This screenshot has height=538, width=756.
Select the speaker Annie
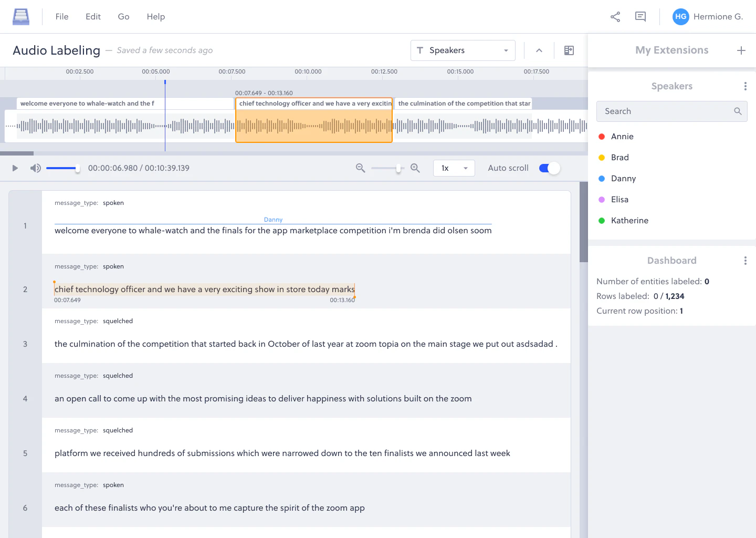tap(622, 137)
